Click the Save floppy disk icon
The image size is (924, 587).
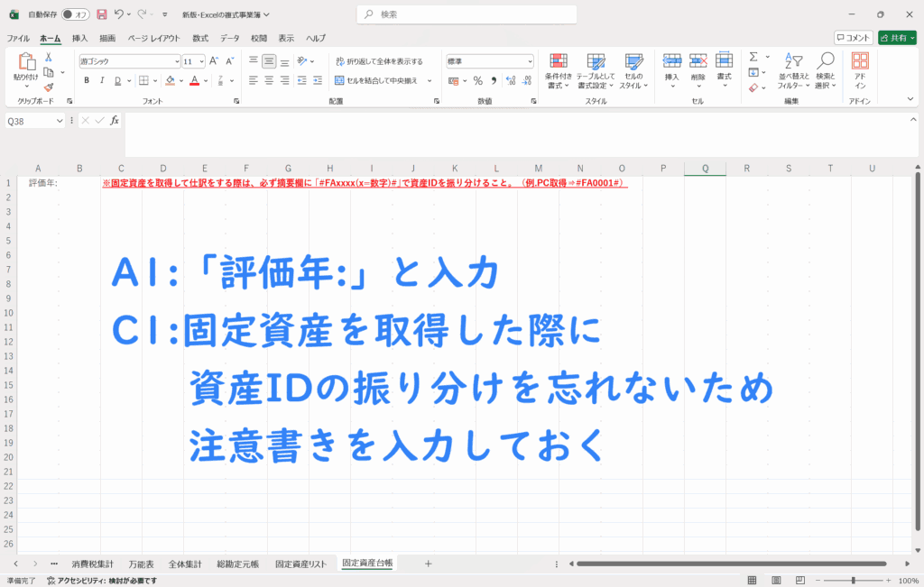[101, 14]
